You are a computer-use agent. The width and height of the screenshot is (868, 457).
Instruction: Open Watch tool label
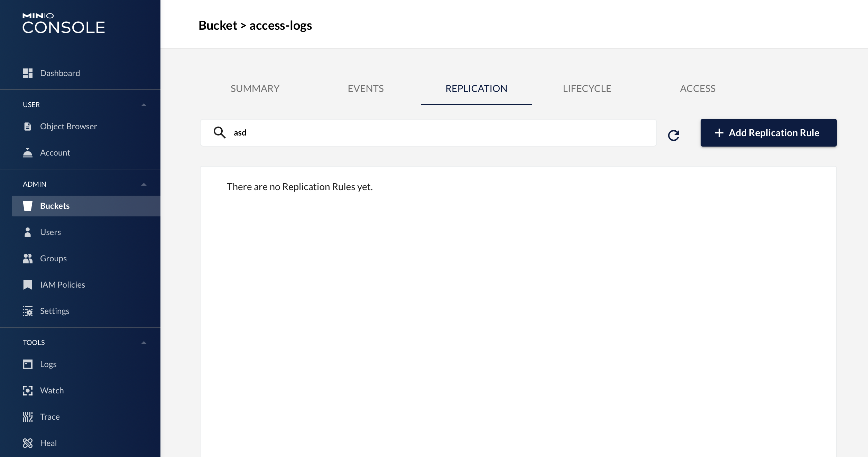pyautogui.click(x=52, y=391)
